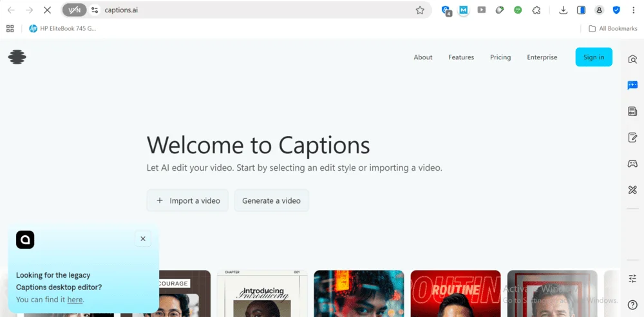Click the Sign in button
This screenshot has height=317, width=644.
click(x=593, y=57)
